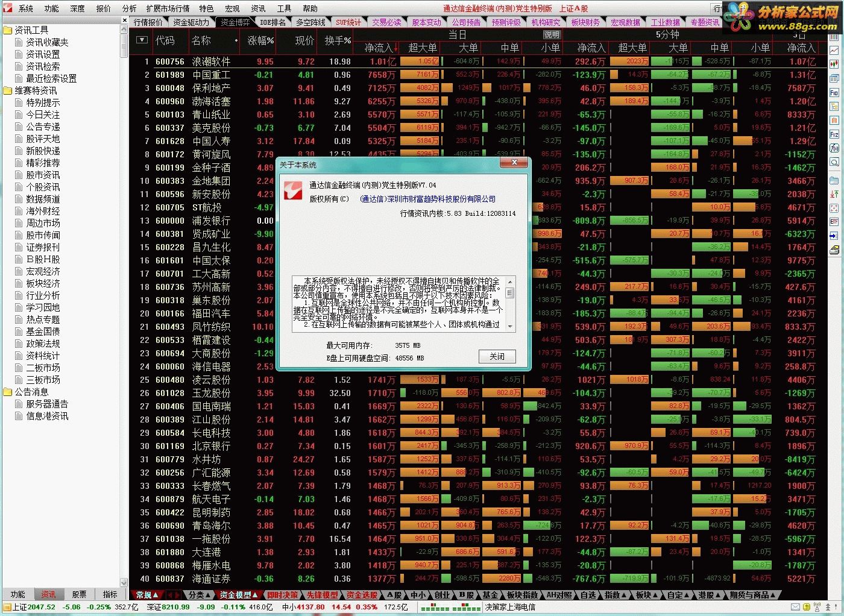Click the 先锋模型 bottom tab

coord(322,595)
